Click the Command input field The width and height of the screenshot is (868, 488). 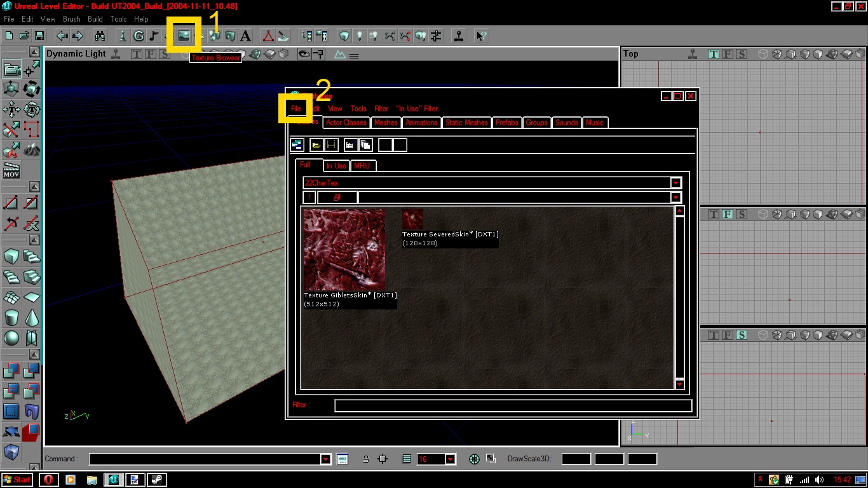pos(205,459)
